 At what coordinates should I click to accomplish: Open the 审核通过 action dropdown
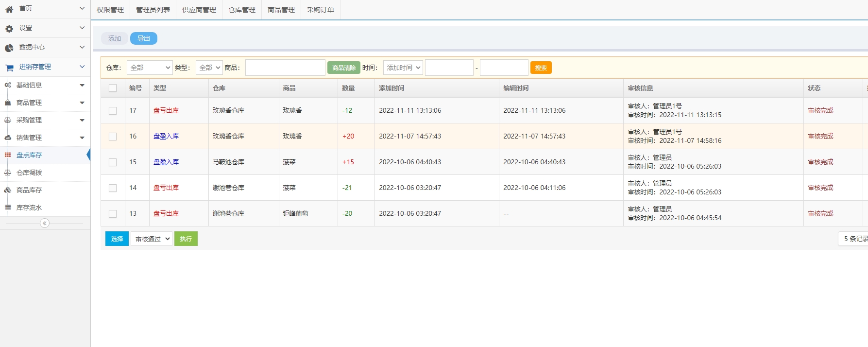click(x=152, y=239)
